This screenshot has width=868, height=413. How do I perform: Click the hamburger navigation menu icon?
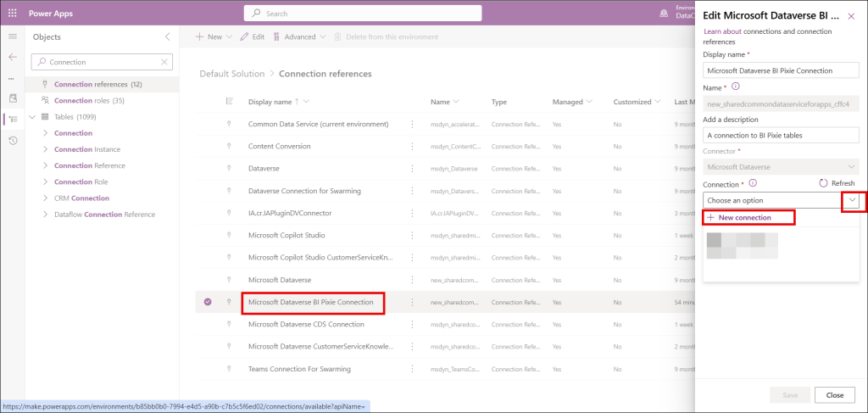12,37
